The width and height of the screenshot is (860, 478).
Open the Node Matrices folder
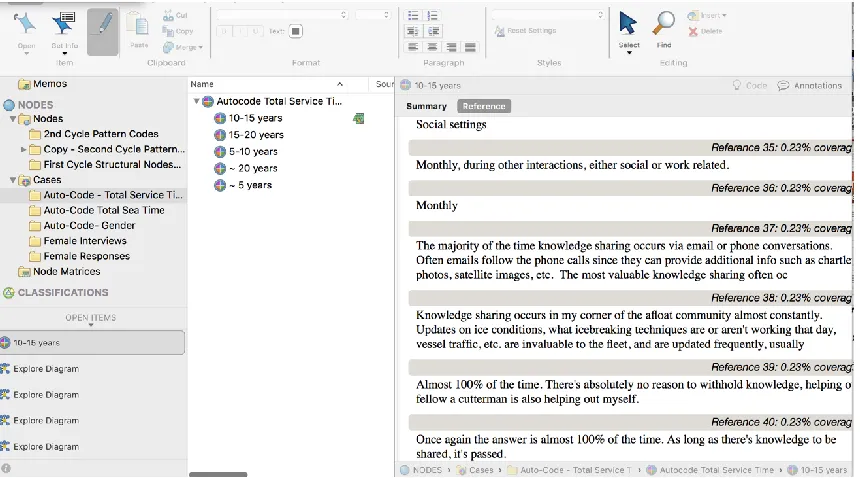[x=59, y=271]
